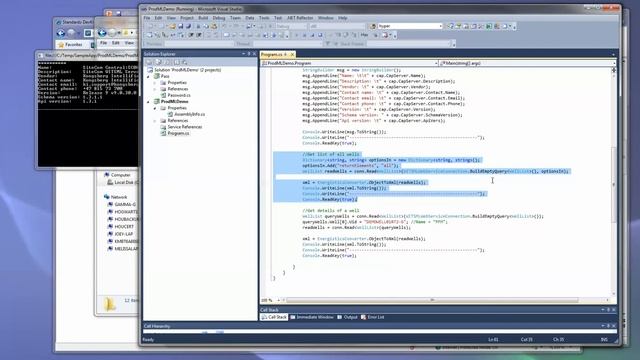Click the Save All toolbar icon

[x=188, y=26]
